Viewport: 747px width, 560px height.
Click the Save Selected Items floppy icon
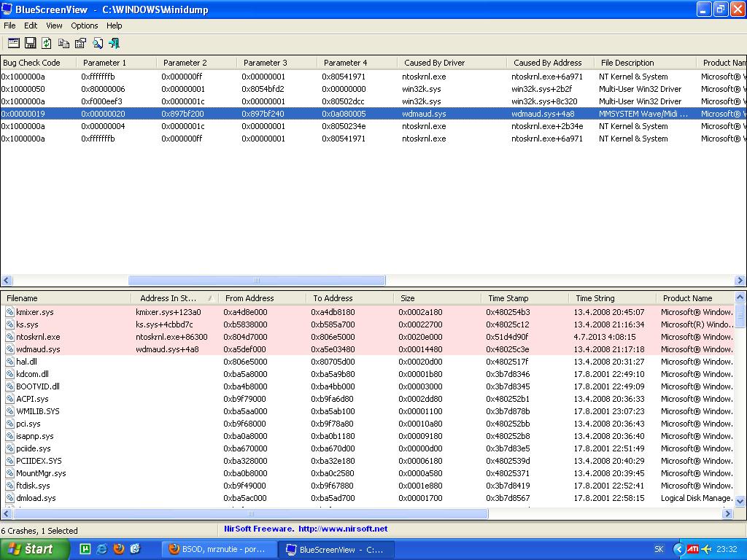click(x=31, y=44)
